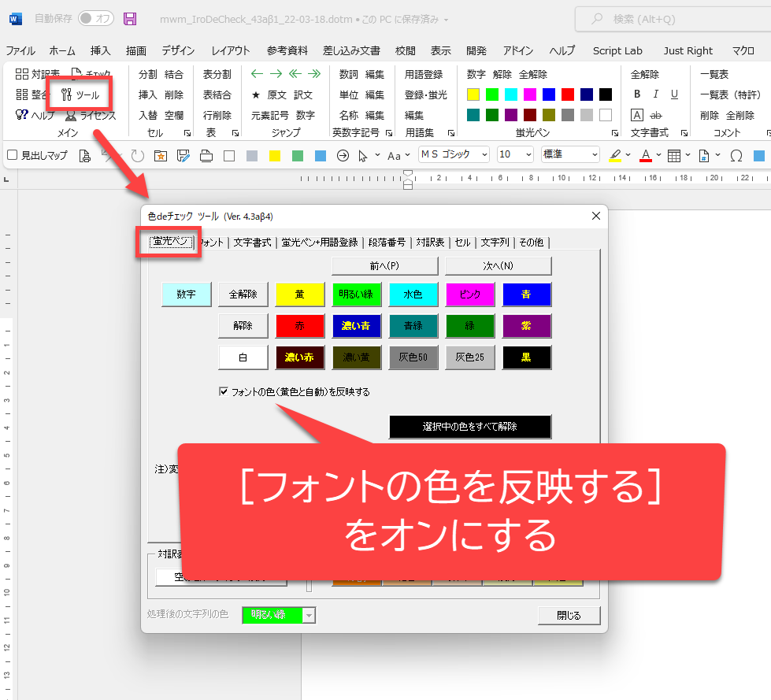
Task: Uncheck フォントの色(黄色と自動)を反映する checkbox
Action: pos(224,391)
